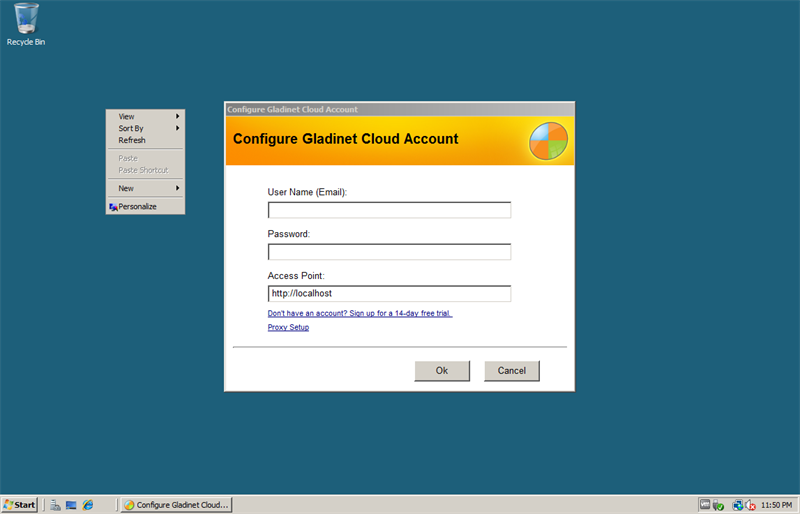Open the network status tray icon

pyautogui.click(x=737, y=505)
